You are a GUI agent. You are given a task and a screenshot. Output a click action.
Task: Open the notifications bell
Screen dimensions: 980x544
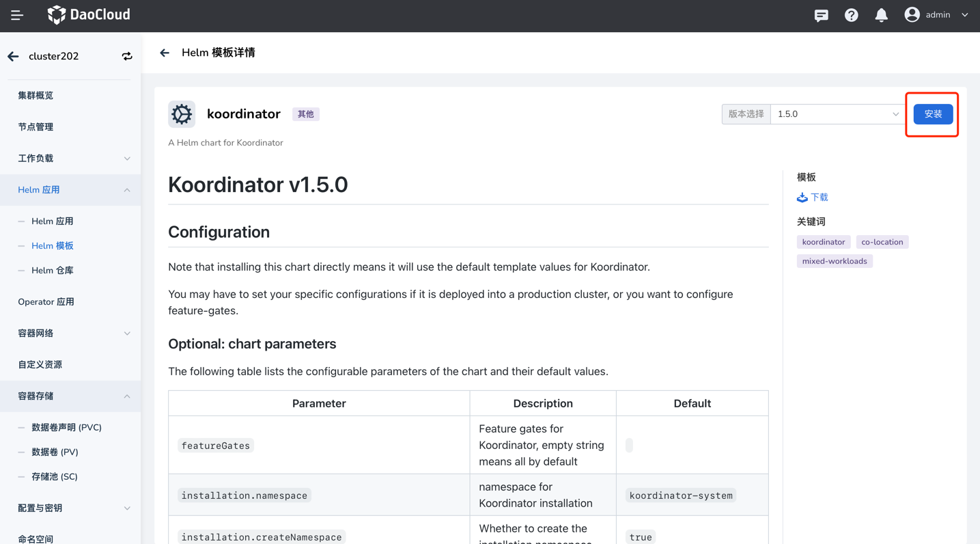881,15
